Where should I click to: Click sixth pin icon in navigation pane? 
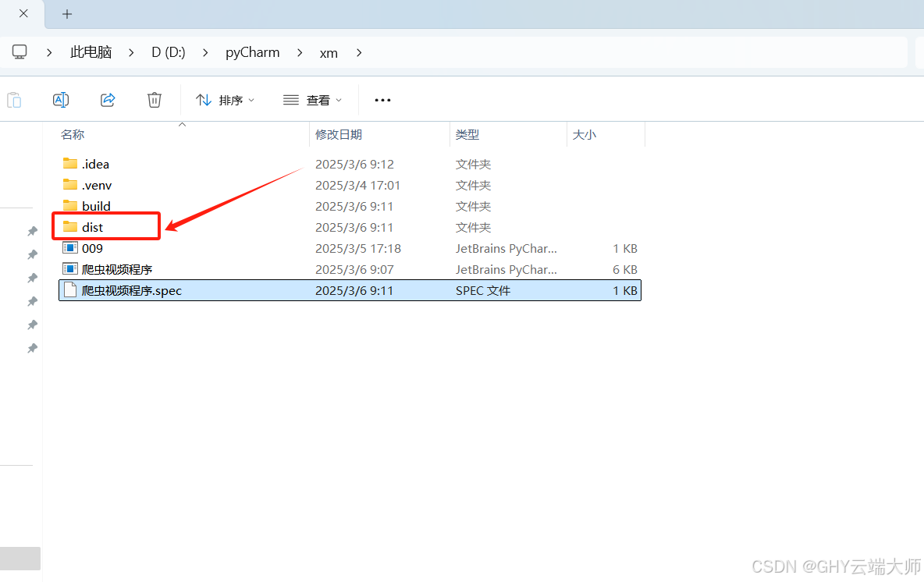[33, 348]
